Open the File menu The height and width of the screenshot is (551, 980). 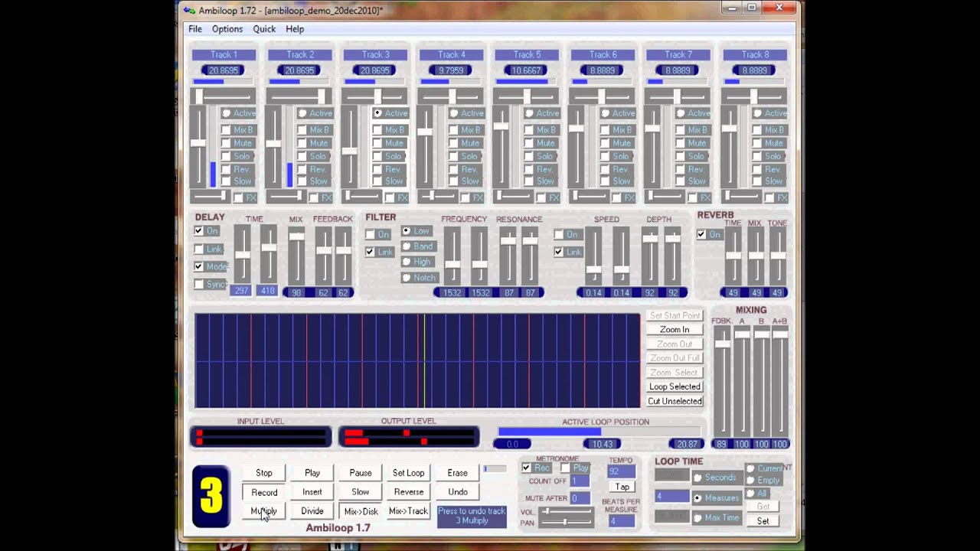(x=195, y=29)
